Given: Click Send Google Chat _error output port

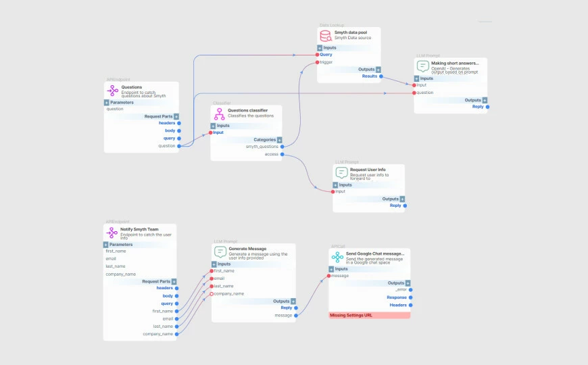Looking at the screenshot, I should [411, 289].
